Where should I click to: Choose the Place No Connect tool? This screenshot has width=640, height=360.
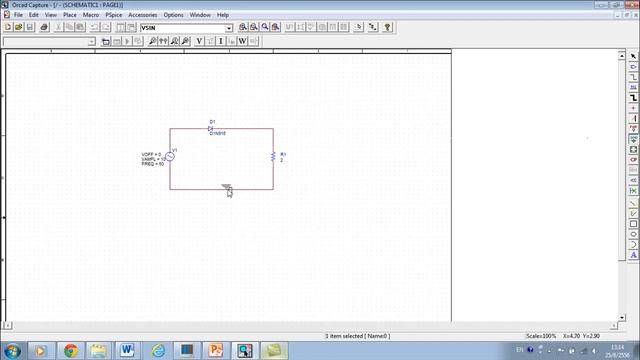pyautogui.click(x=633, y=191)
